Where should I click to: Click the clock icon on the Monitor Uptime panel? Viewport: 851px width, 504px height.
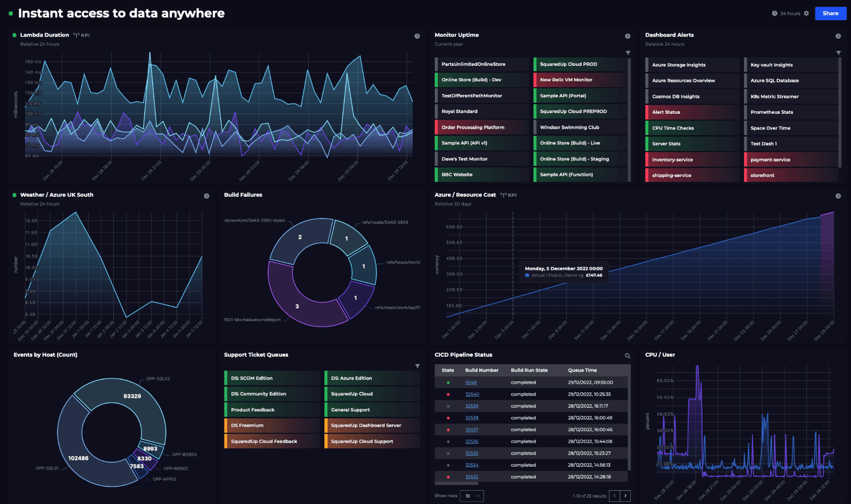coord(628,36)
